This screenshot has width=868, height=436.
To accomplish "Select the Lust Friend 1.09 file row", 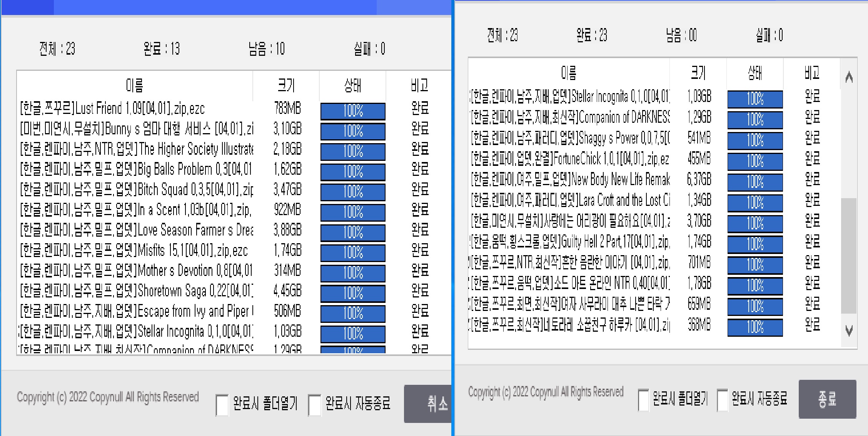I will pos(112,109).
